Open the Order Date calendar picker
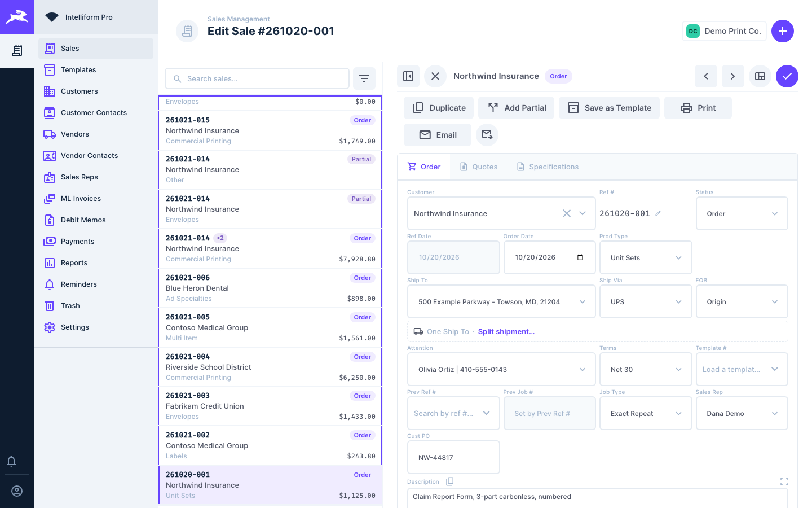 580,257
